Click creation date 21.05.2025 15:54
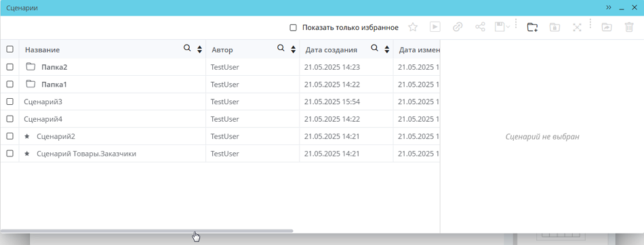644x245 pixels. coord(332,102)
